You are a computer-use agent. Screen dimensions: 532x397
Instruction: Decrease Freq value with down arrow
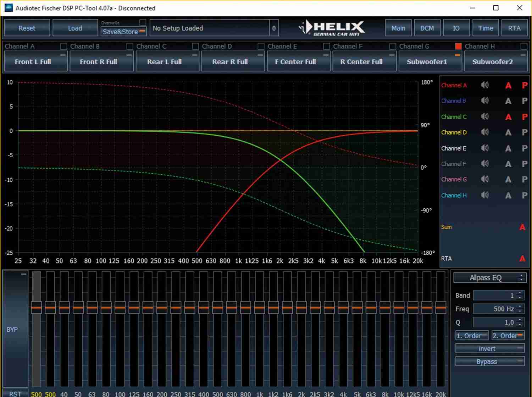520,311
